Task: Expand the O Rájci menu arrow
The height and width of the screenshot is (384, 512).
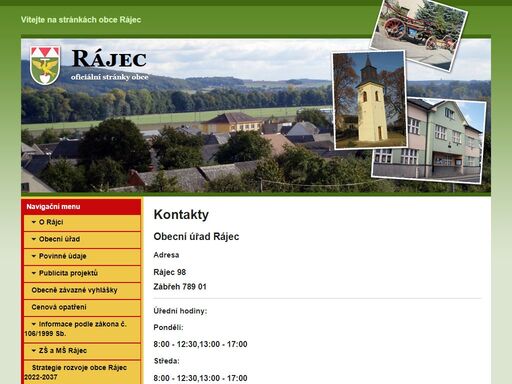Action: (34, 222)
